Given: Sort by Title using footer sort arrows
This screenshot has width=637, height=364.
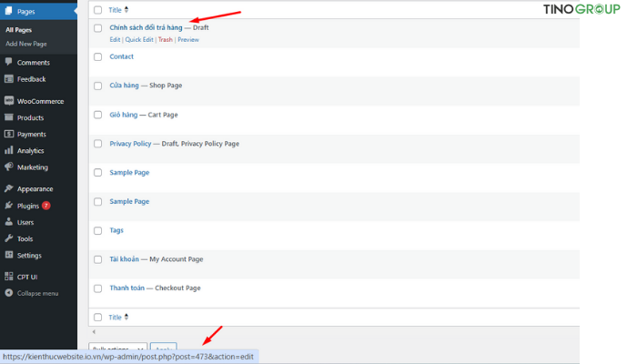Looking at the screenshot, I should coord(126,318).
